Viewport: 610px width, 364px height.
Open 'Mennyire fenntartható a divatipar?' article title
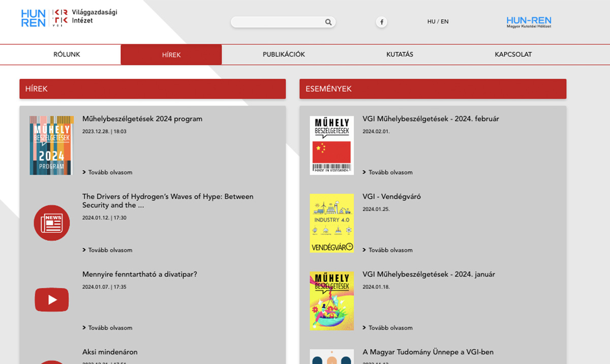coord(140,275)
